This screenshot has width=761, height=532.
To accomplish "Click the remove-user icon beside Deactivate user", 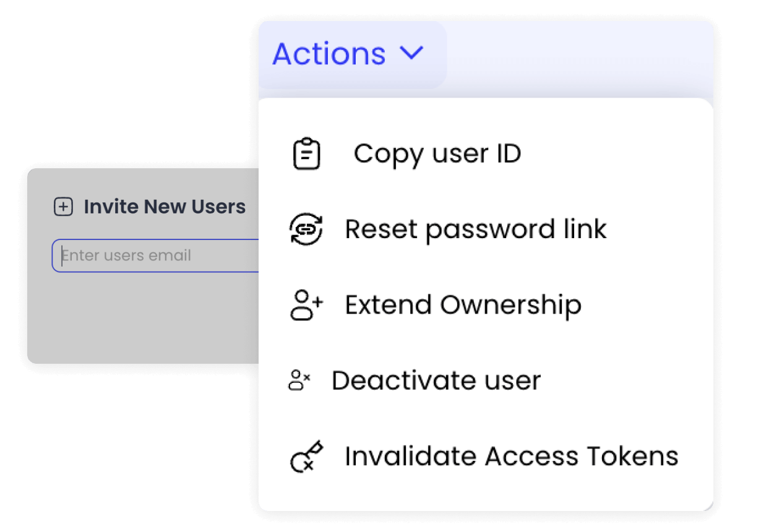I will click(x=300, y=380).
